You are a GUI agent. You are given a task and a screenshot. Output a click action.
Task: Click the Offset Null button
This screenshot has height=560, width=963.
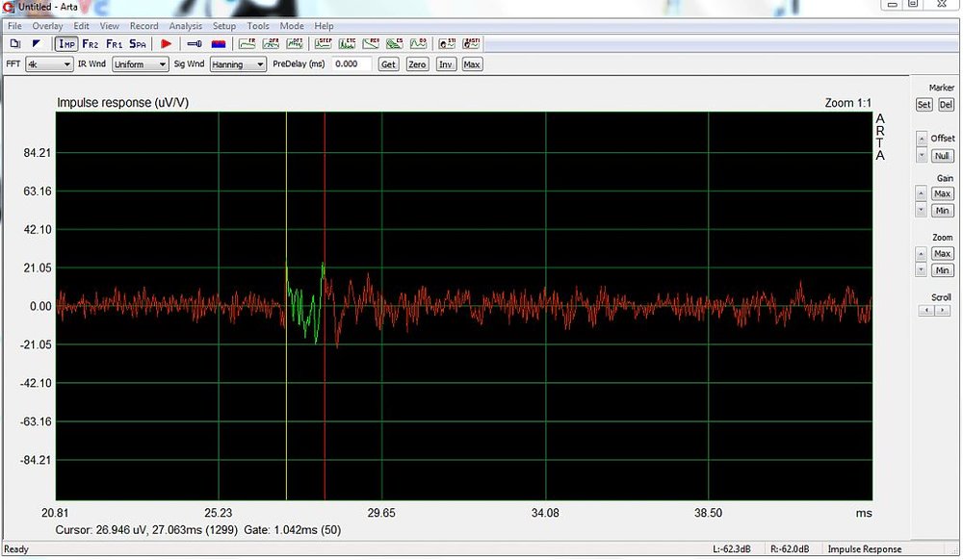942,156
